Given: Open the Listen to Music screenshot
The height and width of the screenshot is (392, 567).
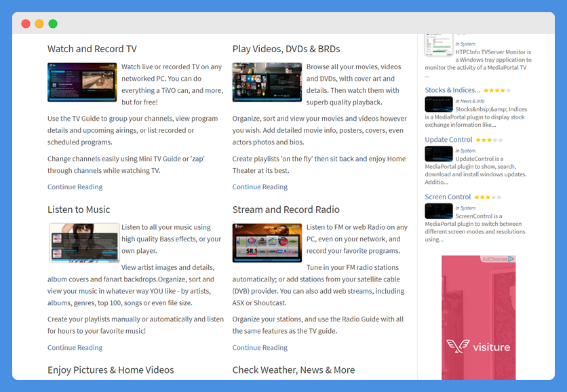Looking at the screenshot, I should tap(83, 243).
